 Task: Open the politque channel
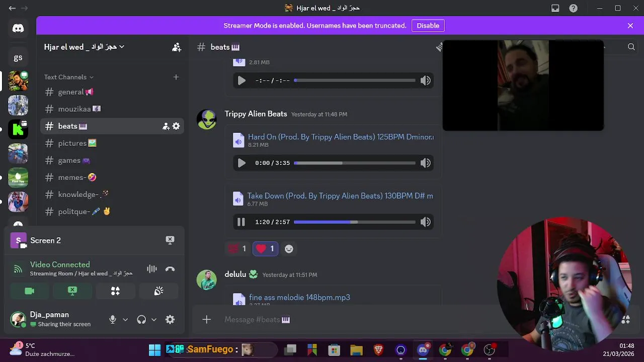pyautogui.click(x=112, y=212)
